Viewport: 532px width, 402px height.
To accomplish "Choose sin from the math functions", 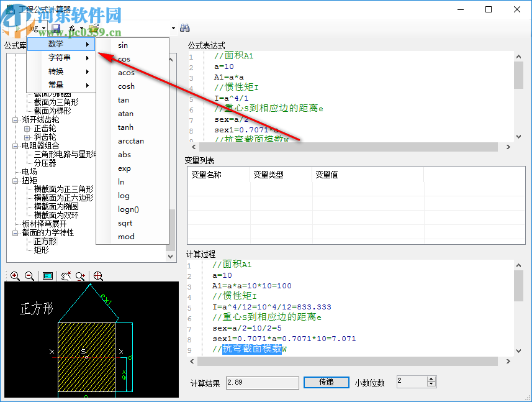I will pyautogui.click(x=133, y=45).
